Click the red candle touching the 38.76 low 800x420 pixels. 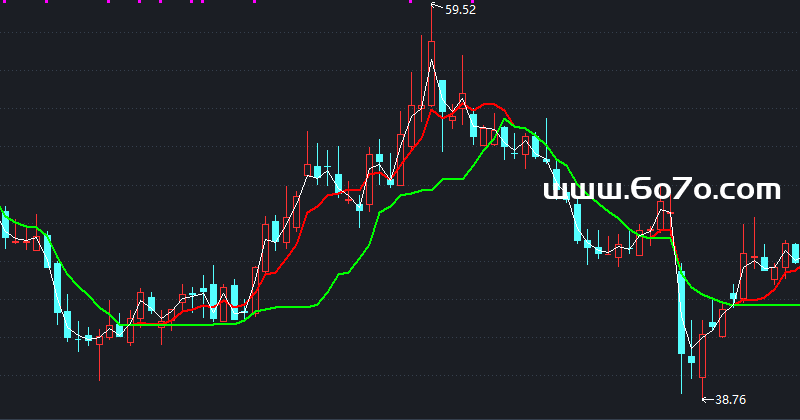point(702,353)
